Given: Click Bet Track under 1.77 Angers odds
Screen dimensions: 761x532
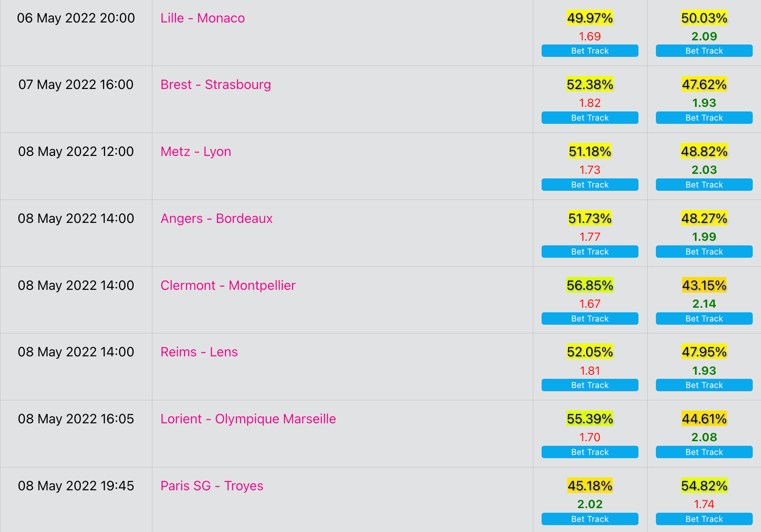Looking at the screenshot, I should (x=590, y=252).
